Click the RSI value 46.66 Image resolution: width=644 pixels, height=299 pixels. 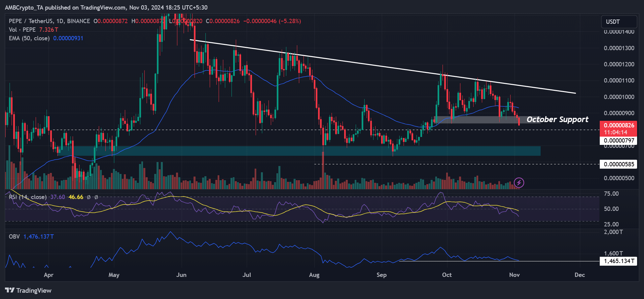tap(76, 197)
